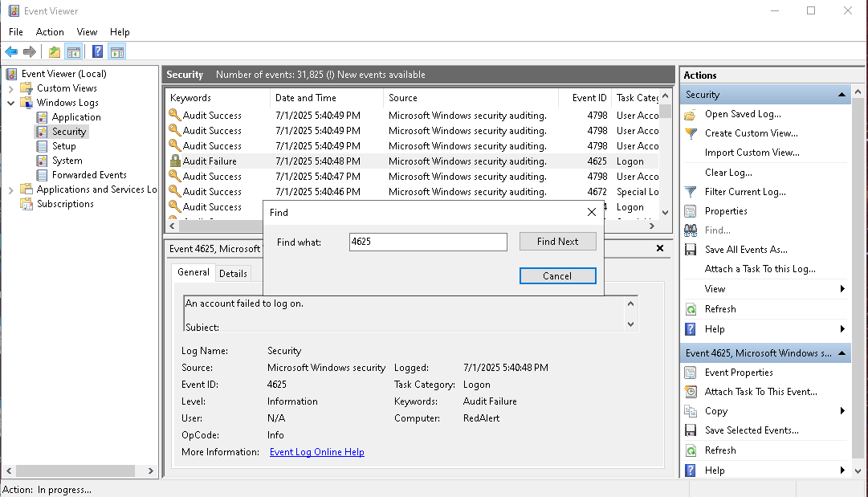
Task: Click the Audit Failure padlock icon
Action: point(175,161)
